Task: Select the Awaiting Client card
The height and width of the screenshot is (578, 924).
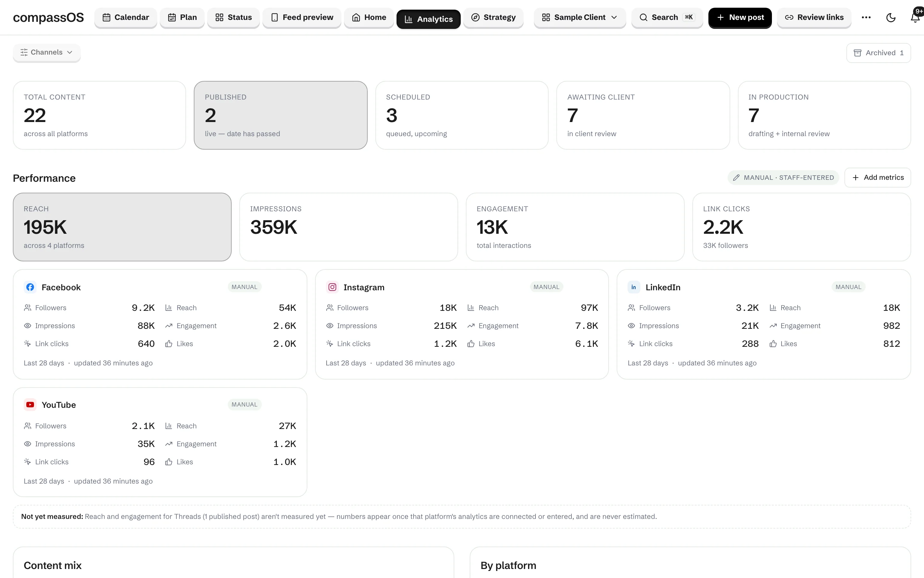Action: (x=643, y=115)
